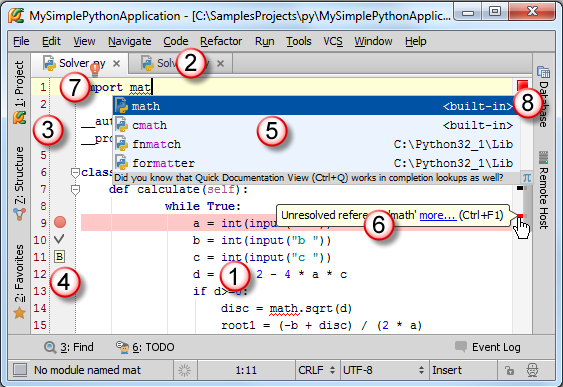The width and height of the screenshot is (563, 387).
Task: Collapse the class fold marker on line 6
Action: coord(75,173)
